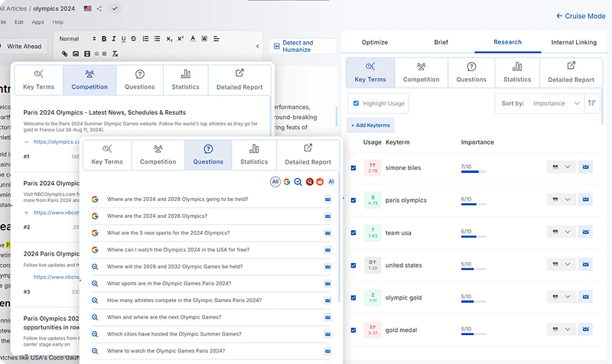Image resolution: width=612 pixels, height=364 pixels.
Task: Filter questions by Google source icon
Action: tap(287, 182)
